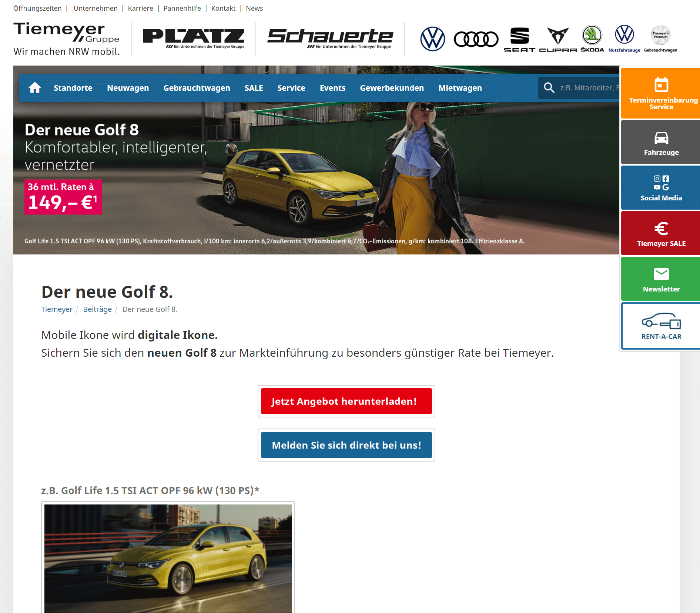Click the yellow Golf thumbnail image
Screen dimensions: 700x613
(x=168, y=558)
